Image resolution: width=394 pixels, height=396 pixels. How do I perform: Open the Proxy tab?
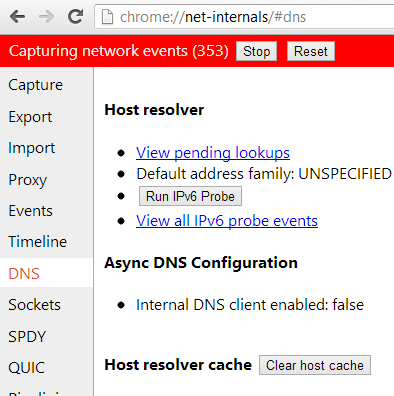28,180
